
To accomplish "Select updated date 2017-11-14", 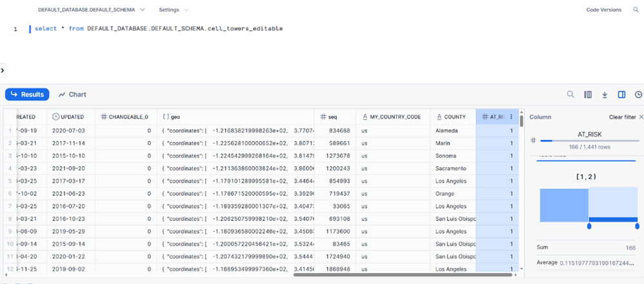I will (71, 143).
